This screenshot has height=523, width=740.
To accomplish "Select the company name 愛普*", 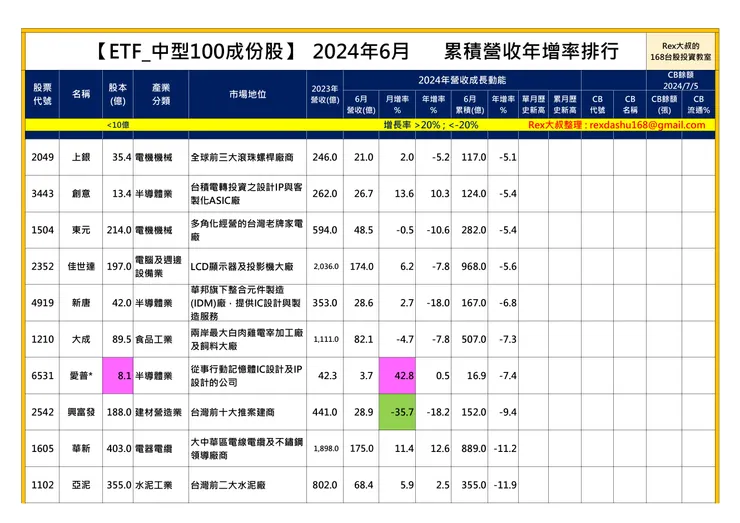I will (x=81, y=376).
